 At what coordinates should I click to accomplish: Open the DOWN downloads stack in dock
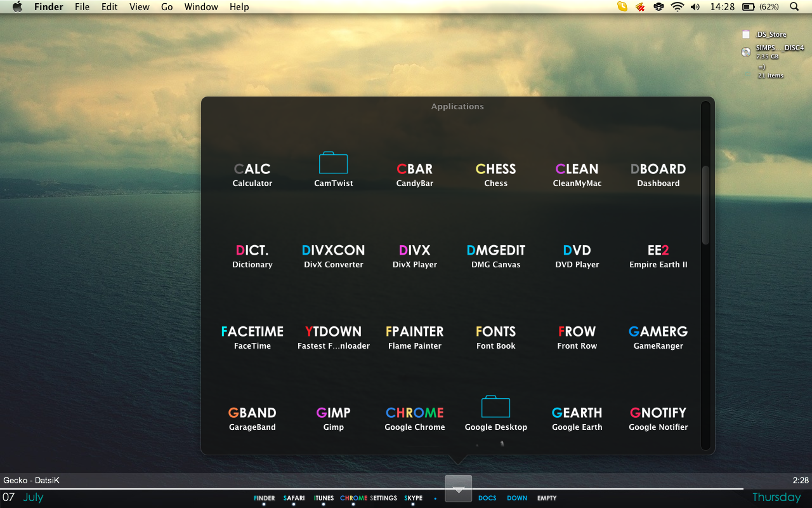click(x=517, y=498)
